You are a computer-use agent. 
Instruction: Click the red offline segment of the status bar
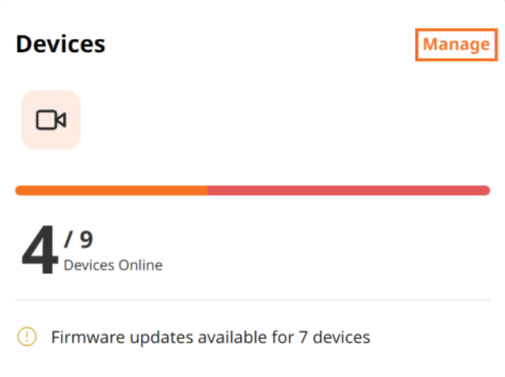point(349,191)
